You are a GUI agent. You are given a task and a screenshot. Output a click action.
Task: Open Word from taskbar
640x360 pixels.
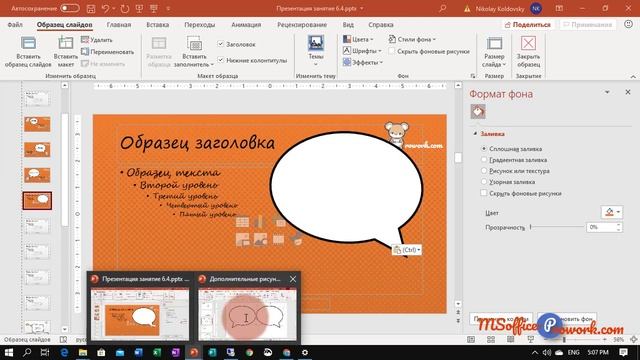coord(138,352)
